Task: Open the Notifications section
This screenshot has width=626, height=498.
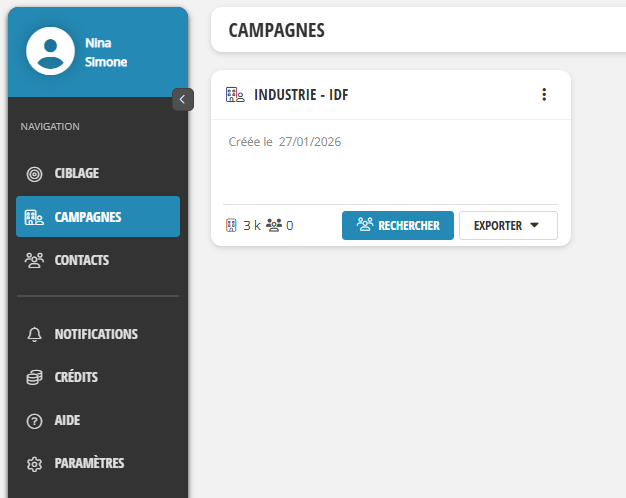Action: pos(98,334)
